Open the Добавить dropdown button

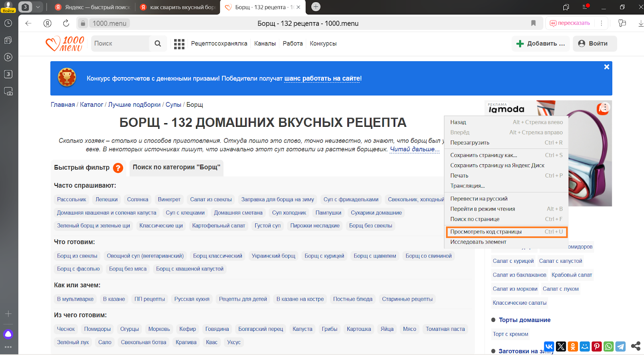(541, 43)
